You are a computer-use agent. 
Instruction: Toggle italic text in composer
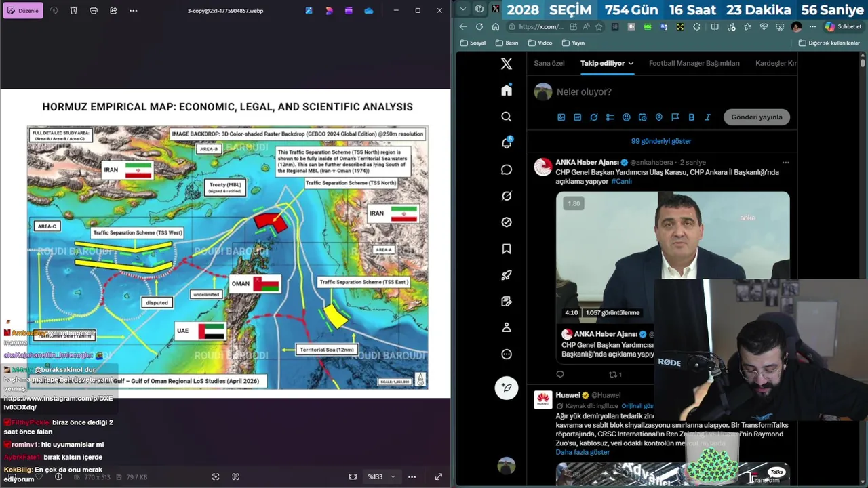(707, 117)
